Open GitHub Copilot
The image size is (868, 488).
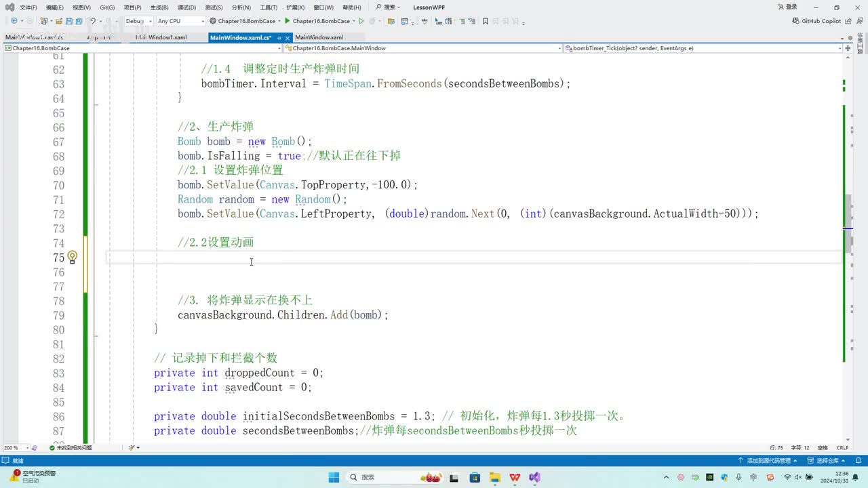pyautogui.click(x=816, y=21)
